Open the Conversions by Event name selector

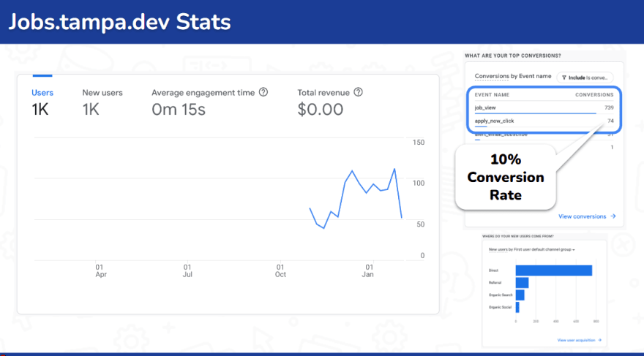click(x=513, y=77)
